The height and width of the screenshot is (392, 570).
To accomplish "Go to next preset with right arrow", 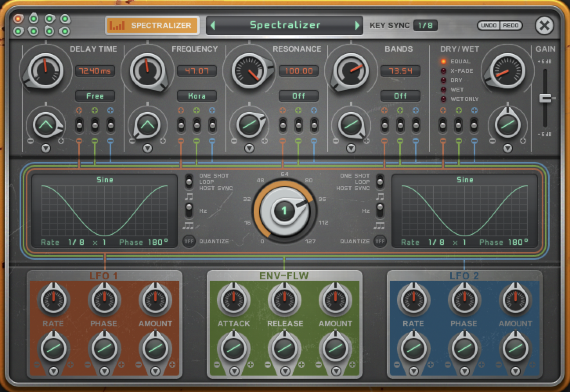I will click(357, 25).
